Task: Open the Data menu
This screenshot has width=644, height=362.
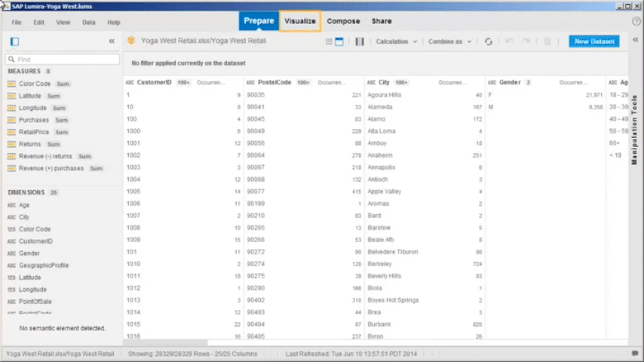Action: 89,22
